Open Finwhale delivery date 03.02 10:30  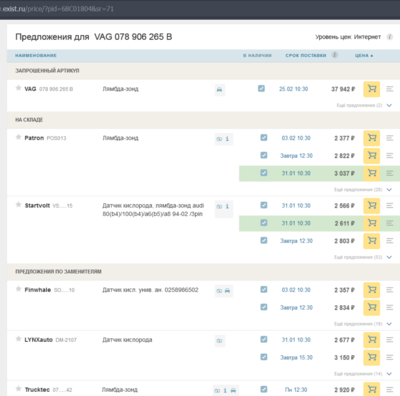tap(296, 290)
